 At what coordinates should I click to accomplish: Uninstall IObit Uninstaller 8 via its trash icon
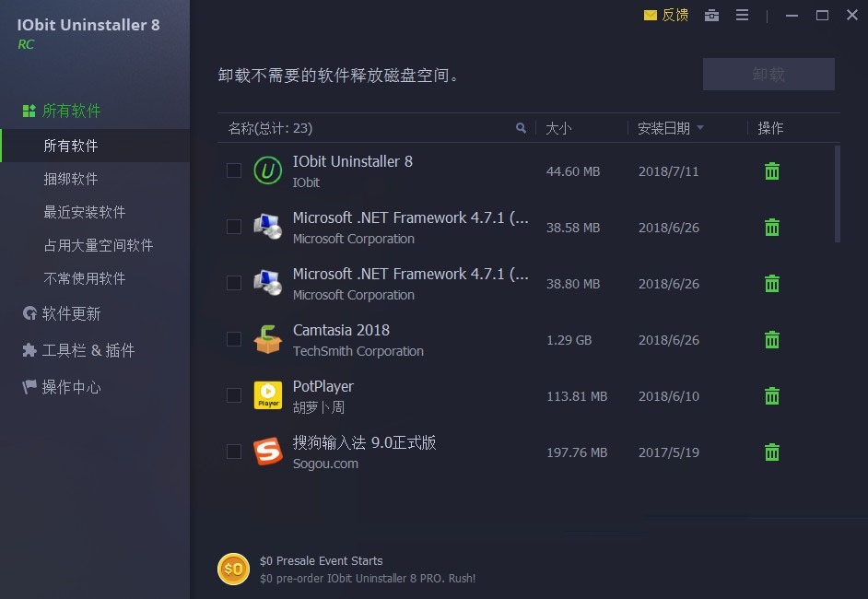(x=771, y=170)
